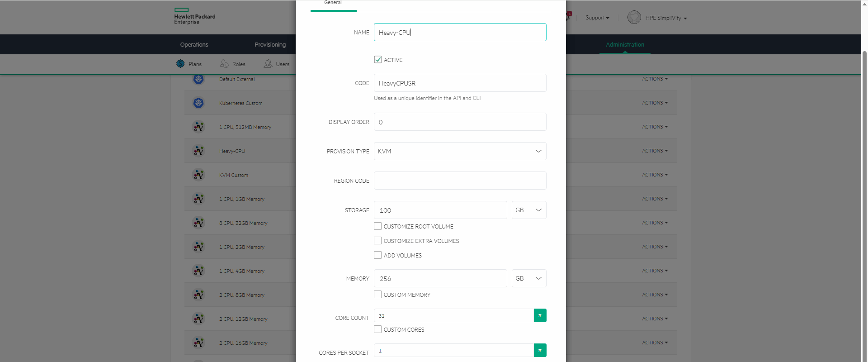Click the HPE SimpliVity user avatar

click(634, 18)
